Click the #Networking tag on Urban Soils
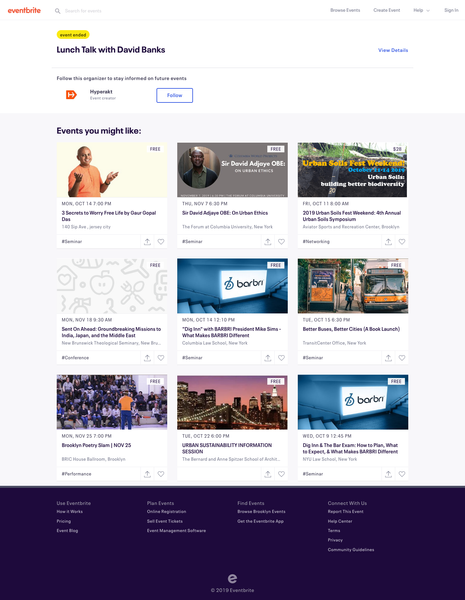The image size is (465, 600). click(316, 241)
